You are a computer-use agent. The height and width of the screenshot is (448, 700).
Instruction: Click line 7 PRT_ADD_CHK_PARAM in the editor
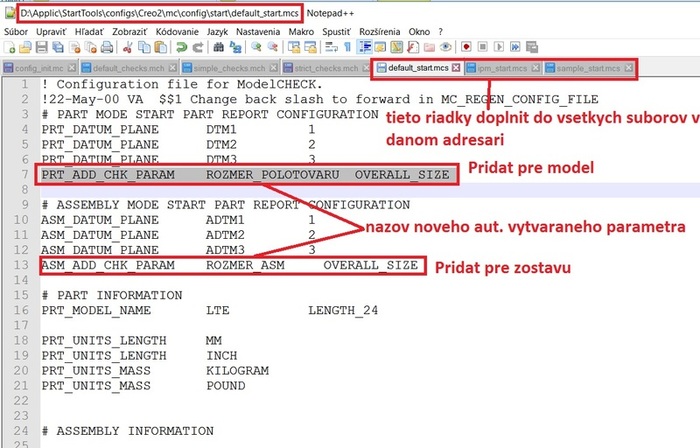coord(108,175)
